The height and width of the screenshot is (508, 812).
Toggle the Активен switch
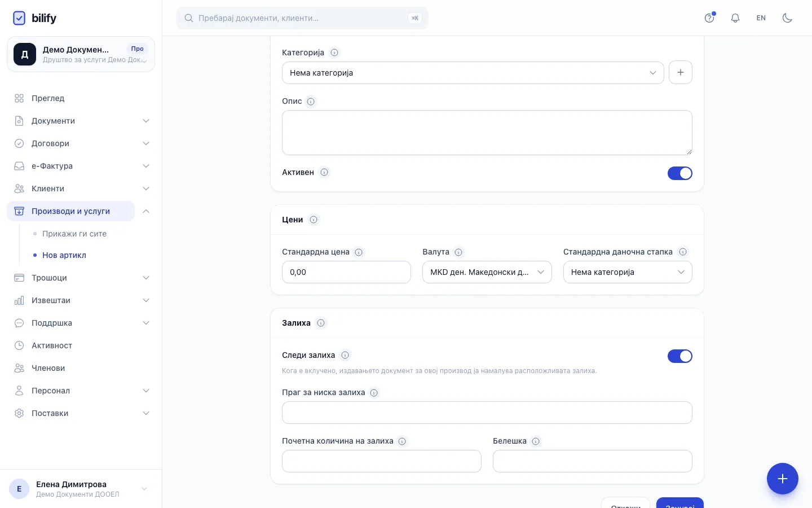pyautogui.click(x=680, y=173)
